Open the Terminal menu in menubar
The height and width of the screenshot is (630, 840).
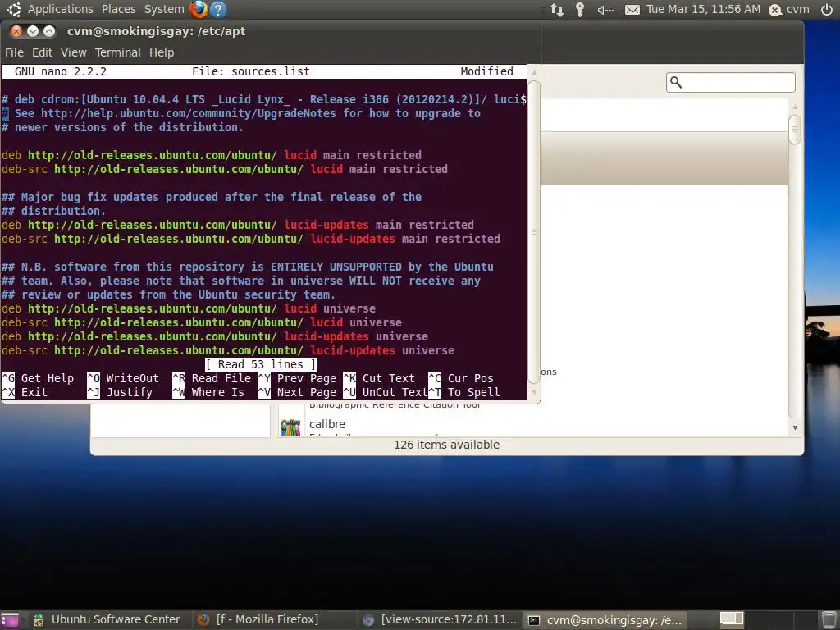coord(118,52)
